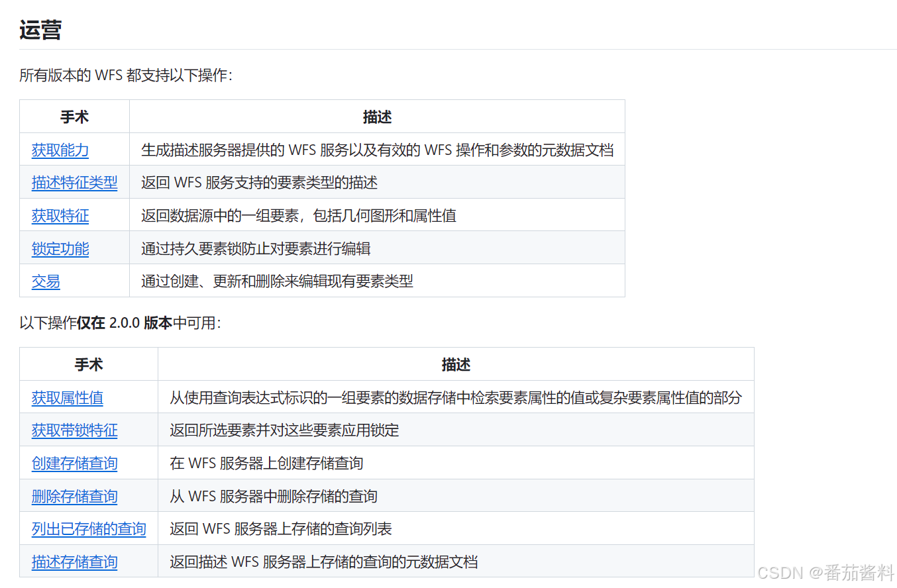This screenshot has height=588, width=897.
Task: Click the 手术 header in first table
Action: coord(74,117)
